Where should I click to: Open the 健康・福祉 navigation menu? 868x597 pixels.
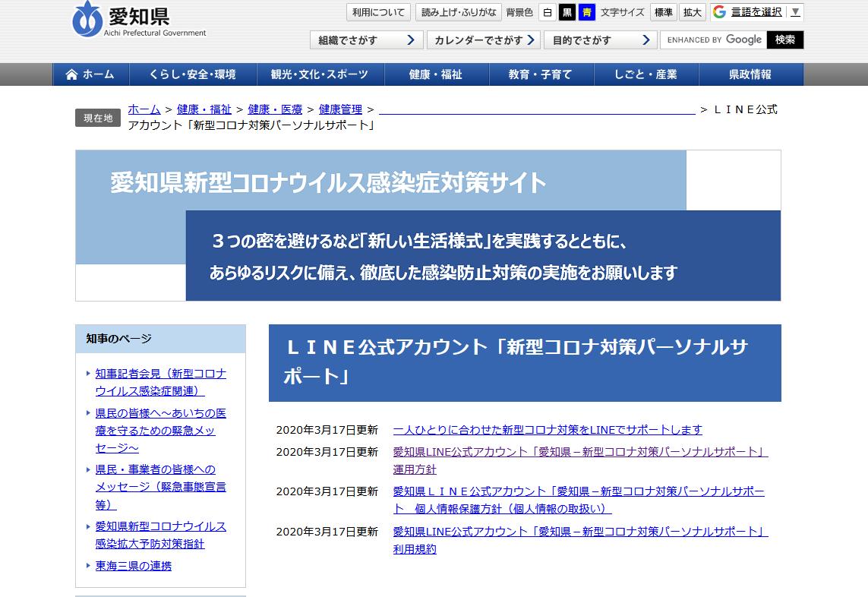tap(435, 74)
